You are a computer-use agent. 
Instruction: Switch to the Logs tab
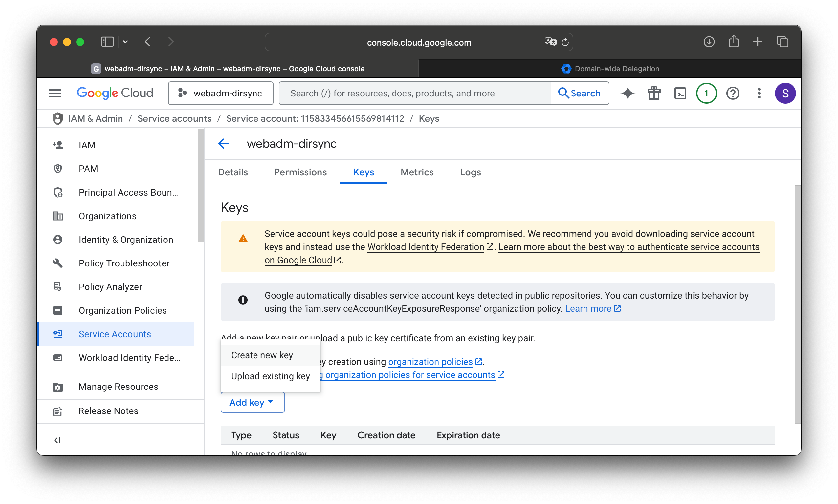coord(470,172)
